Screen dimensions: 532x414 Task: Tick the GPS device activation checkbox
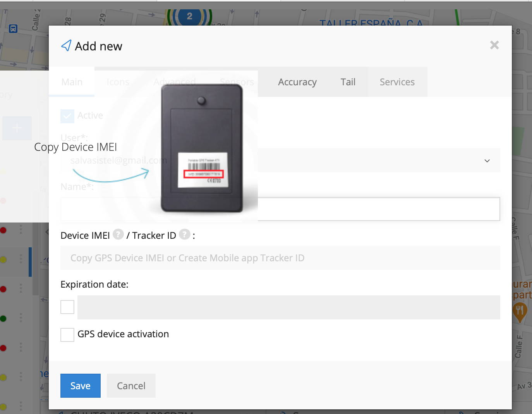pos(67,335)
